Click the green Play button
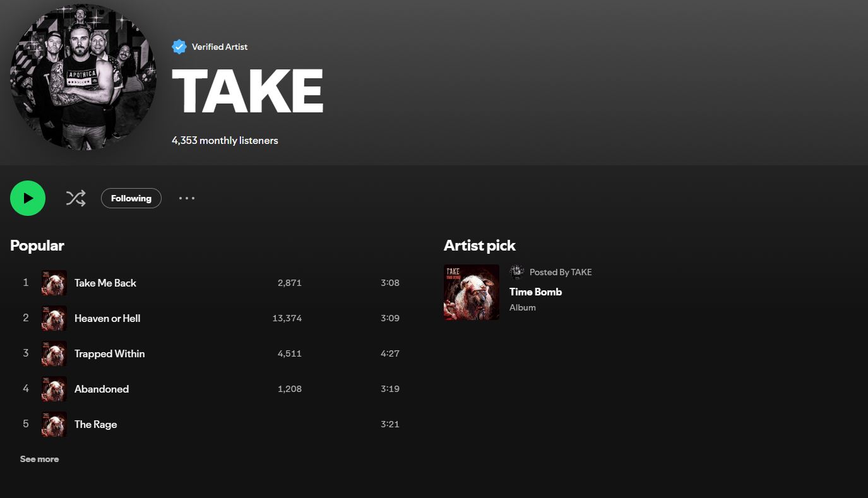868x498 pixels. click(x=28, y=198)
